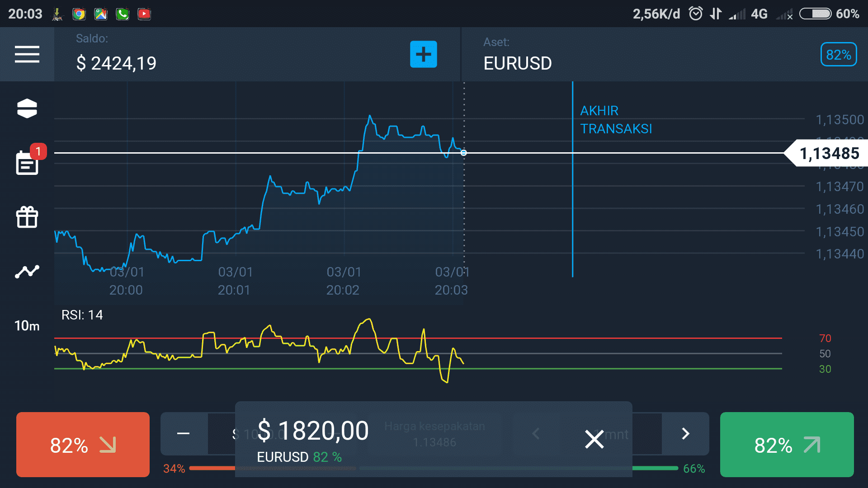Click the left chevron beside trade duration

[536, 434]
